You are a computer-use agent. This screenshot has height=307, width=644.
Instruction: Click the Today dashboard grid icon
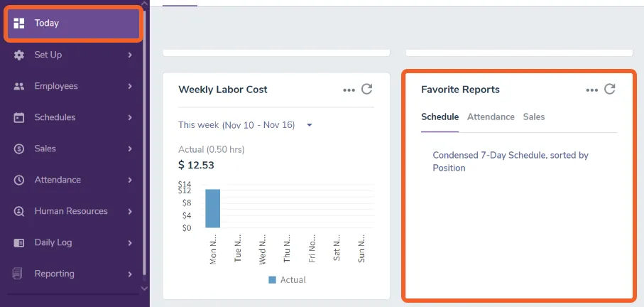pos(19,23)
